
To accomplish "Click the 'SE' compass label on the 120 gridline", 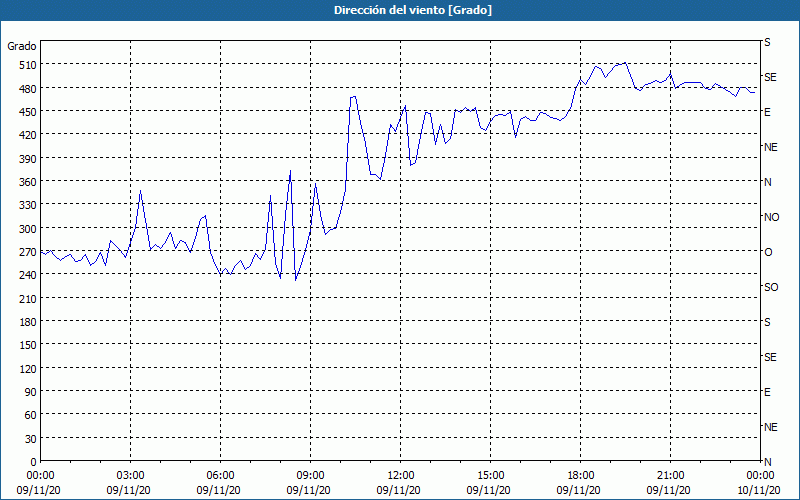I will [770, 357].
